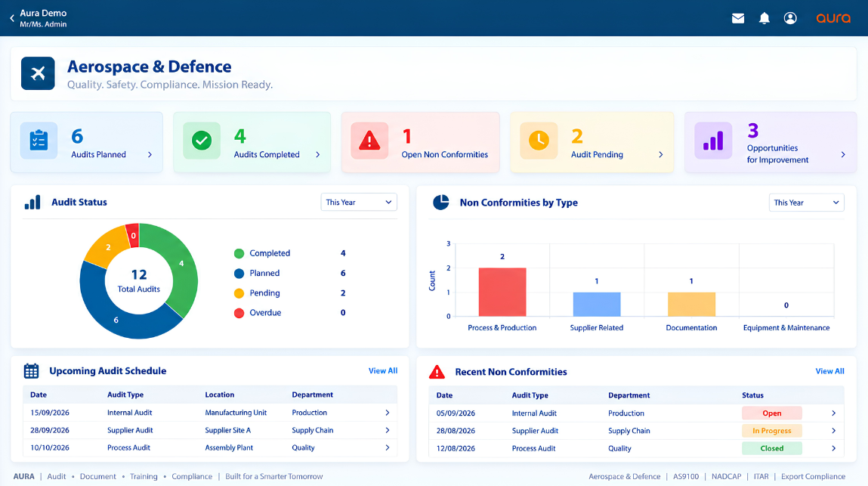This screenshot has width=868, height=486.
Task: Click the back arrow beside Aura Demo
Action: point(12,18)
